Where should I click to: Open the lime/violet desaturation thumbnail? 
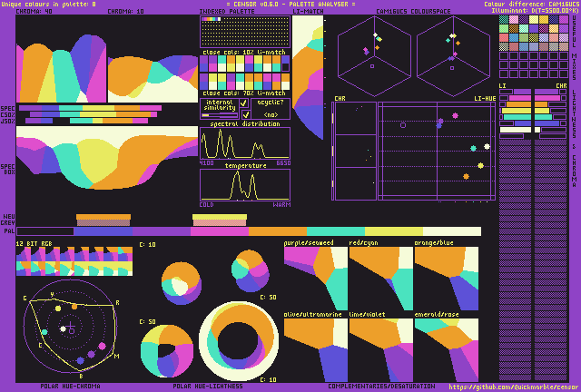(381, 350)
